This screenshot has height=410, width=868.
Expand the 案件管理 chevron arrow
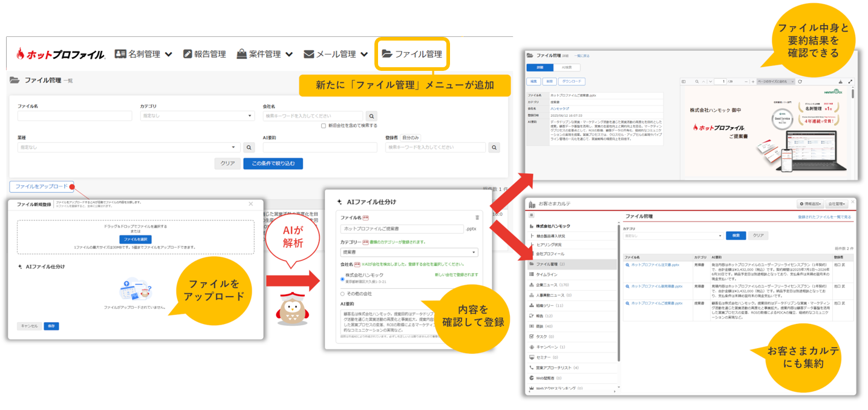[x=289, y=55]
